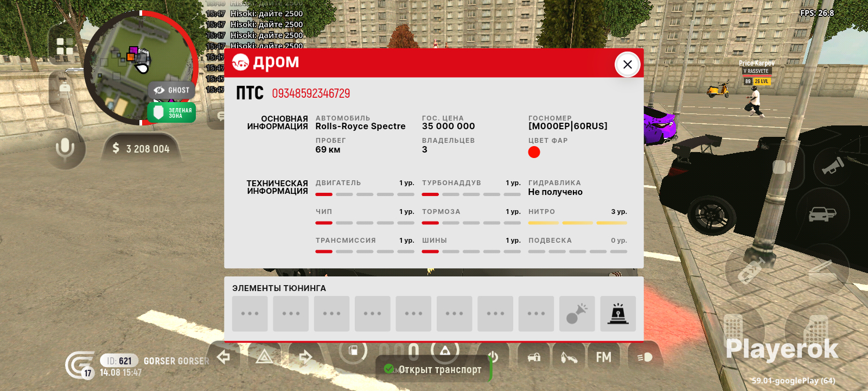Tap the date and time 14.08 15:47

click(x=120, y=373)
